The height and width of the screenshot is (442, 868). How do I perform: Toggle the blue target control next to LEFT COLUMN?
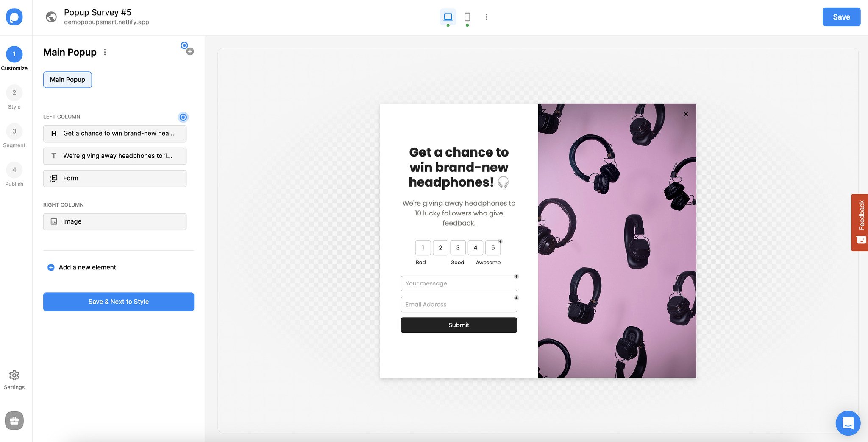[183, 117]
